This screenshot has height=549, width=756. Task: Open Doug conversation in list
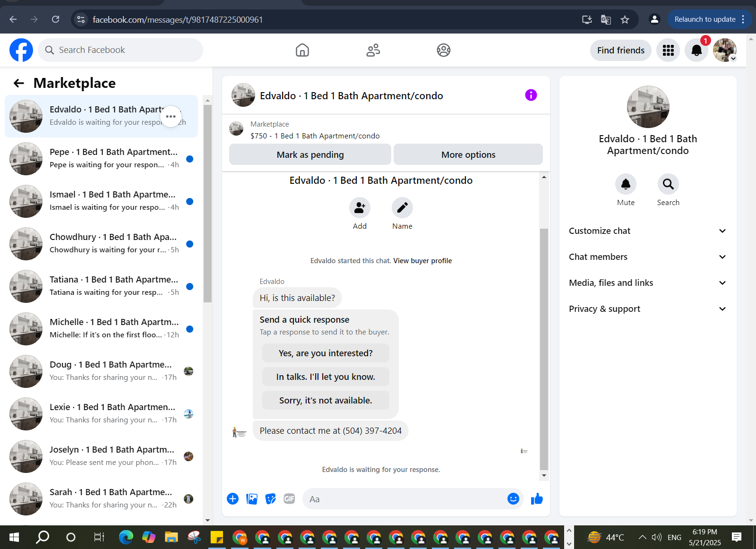pyautogui.click(x=102, y=371)
